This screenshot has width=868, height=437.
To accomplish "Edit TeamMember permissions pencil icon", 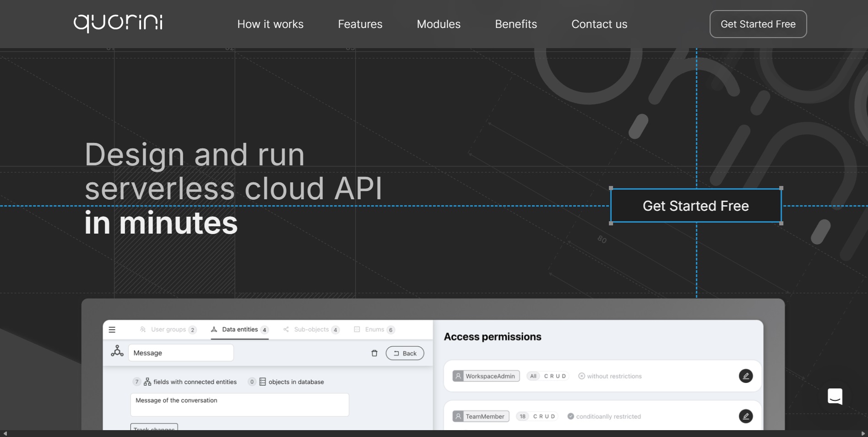I will 746,416.
